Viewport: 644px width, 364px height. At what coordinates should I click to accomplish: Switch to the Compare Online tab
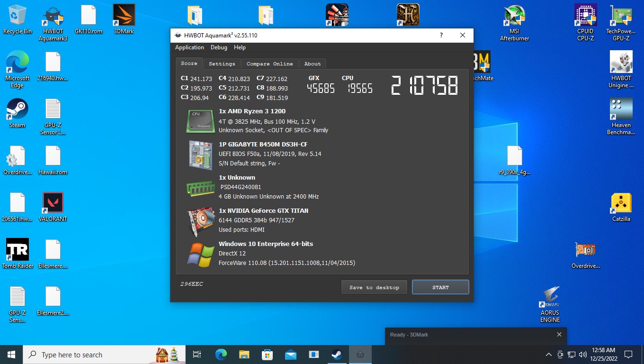(x=269, y=64)
